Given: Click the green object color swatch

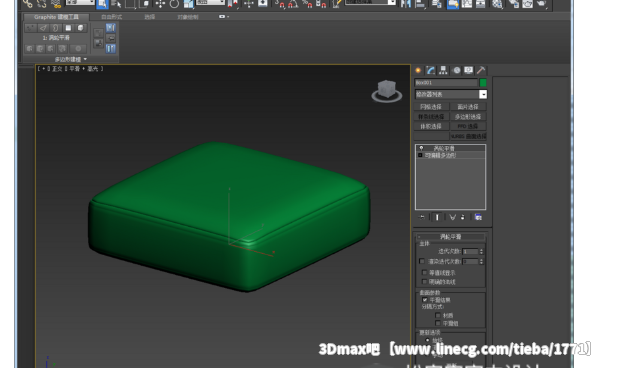Looking at the screenshot, I should click(x=483, y=83).
